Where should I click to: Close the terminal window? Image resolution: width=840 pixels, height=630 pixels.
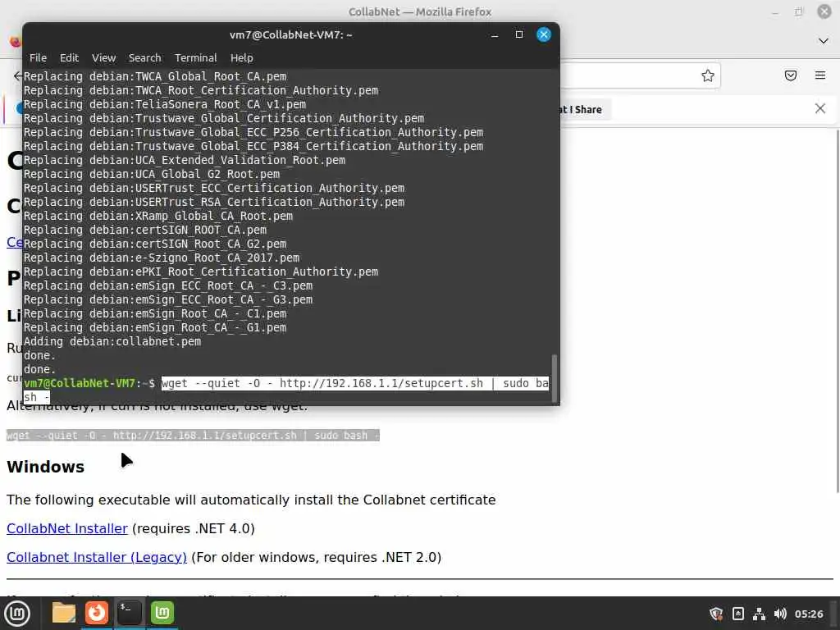coord(544,34)
